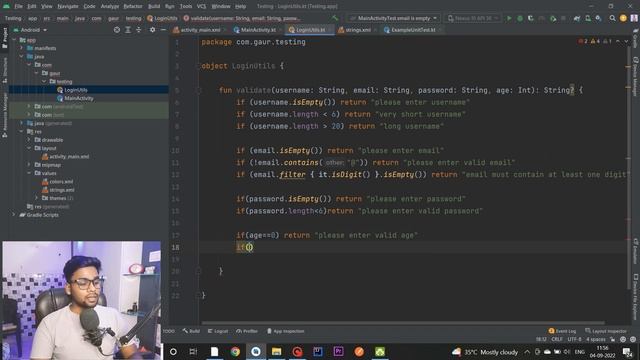Start debugging with the green bug icon

pyautogui.click(x=520, y=18)
